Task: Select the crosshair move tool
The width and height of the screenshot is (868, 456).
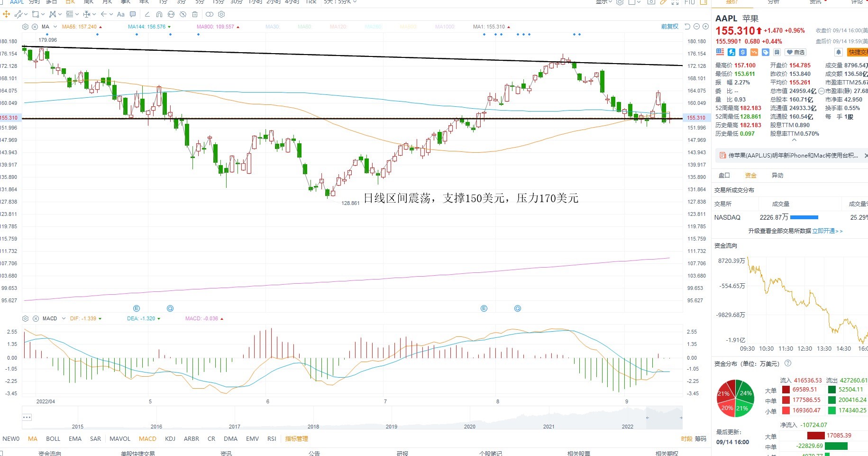Action: pyautogui.click(x=7, y=14)
